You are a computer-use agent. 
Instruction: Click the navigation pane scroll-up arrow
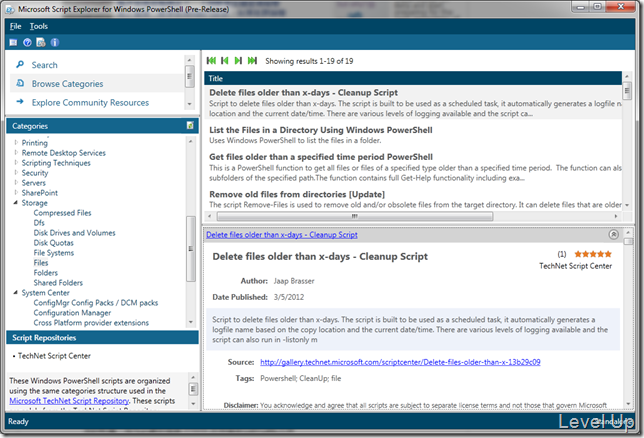pyautogui.click(x=189, y=60)
